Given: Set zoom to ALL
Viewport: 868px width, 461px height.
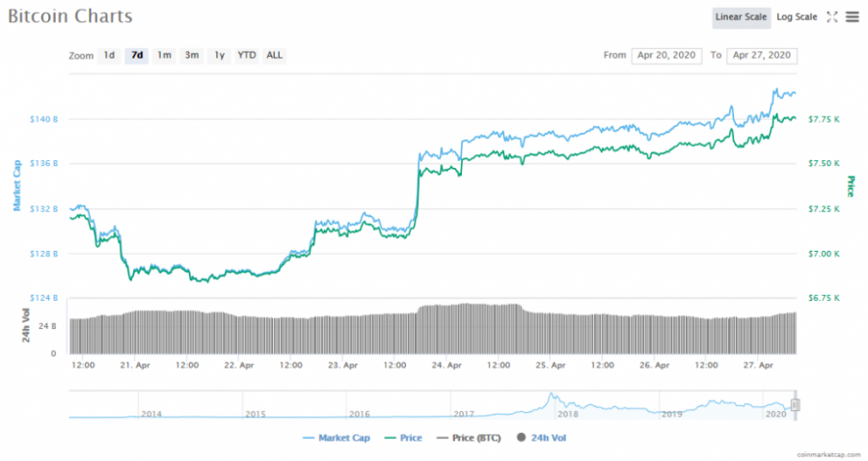Looking at the screenshot, I should click(x=274, y=55).
